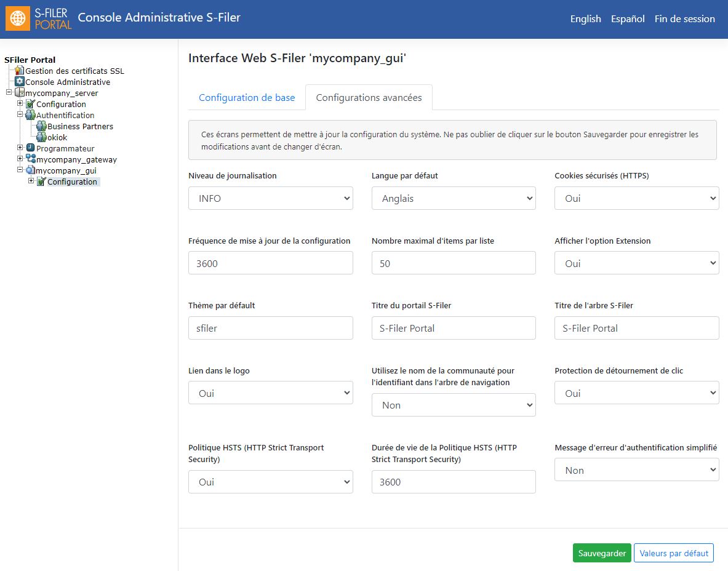
Task: Open Protection de détournement de clic dropdown
Action: click(x=636, y=393)
